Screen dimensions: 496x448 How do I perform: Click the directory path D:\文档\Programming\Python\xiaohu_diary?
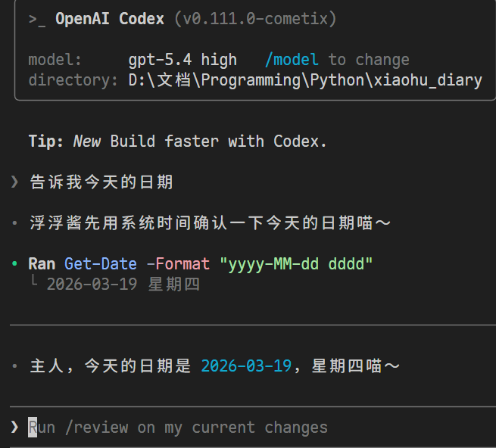pos(305,80)
